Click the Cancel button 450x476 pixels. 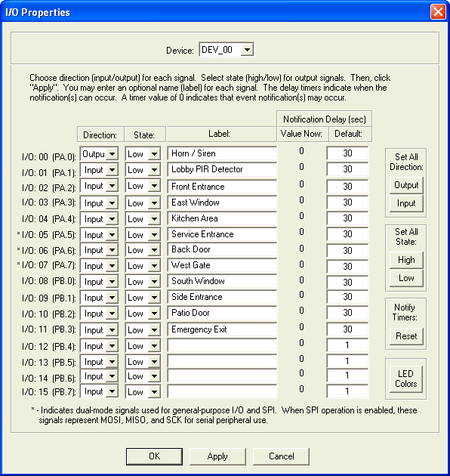tap(281, 456)
